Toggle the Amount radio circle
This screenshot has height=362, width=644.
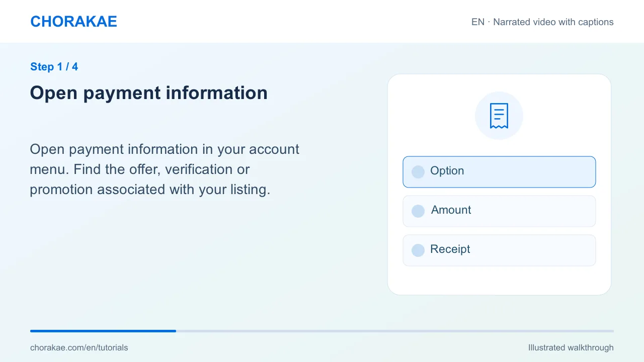coord(418,211)
